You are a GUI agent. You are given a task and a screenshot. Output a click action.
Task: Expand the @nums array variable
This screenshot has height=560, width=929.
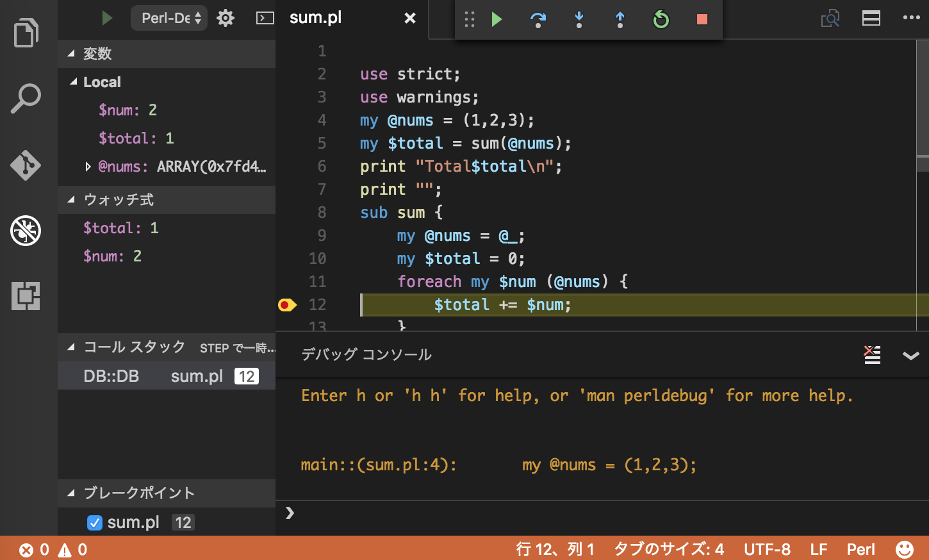coord(88,167)
